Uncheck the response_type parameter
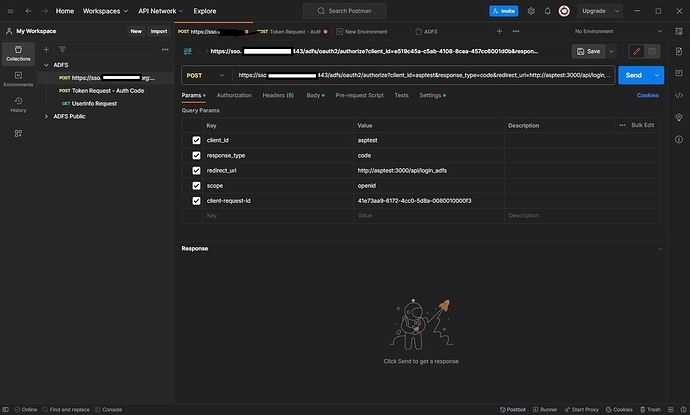The width and height of the screenshot is (690, 415). (x=196, y=155)
